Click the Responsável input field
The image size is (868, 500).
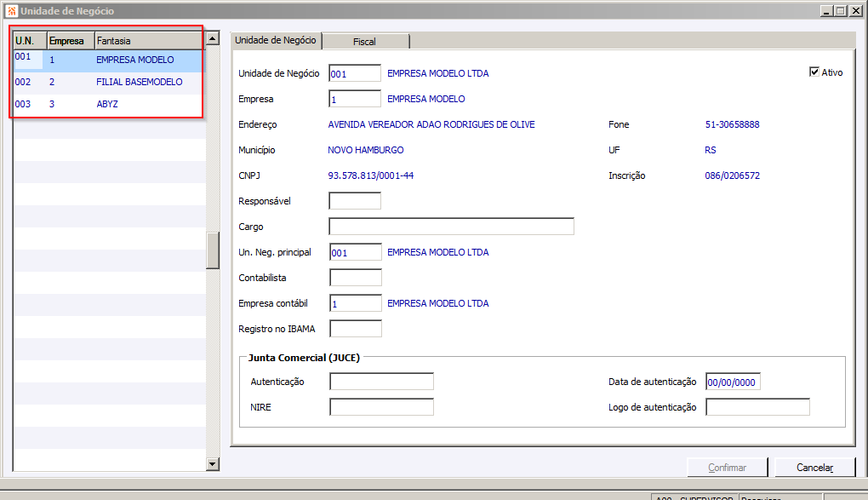[355, 201]
